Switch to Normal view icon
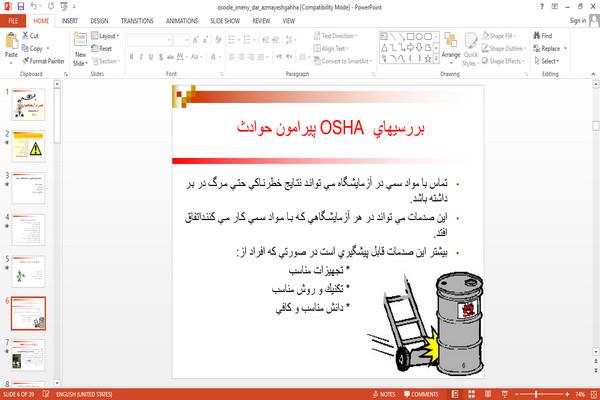The height and width of the screenshot is (400, 600). point(455,394)
